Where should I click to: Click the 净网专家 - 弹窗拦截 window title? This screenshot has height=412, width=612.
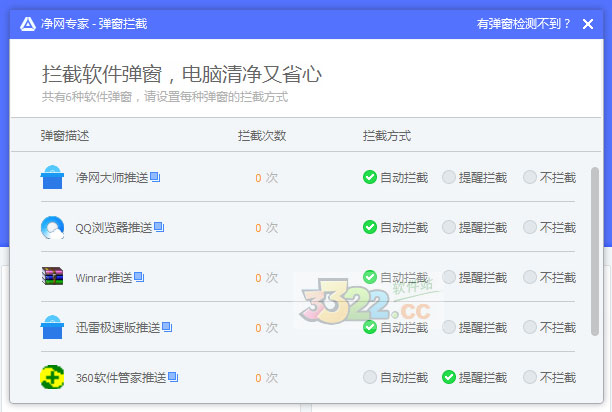click(94, 24)
